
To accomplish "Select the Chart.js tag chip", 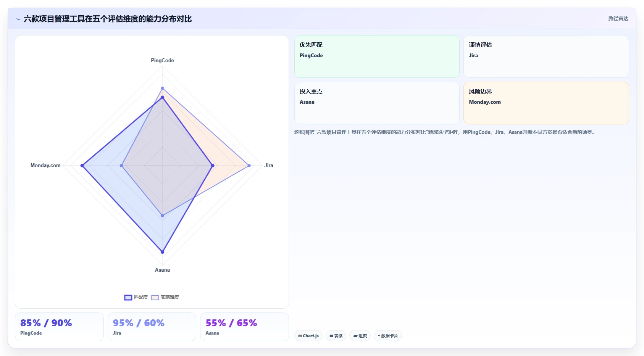I will [308, 336].
